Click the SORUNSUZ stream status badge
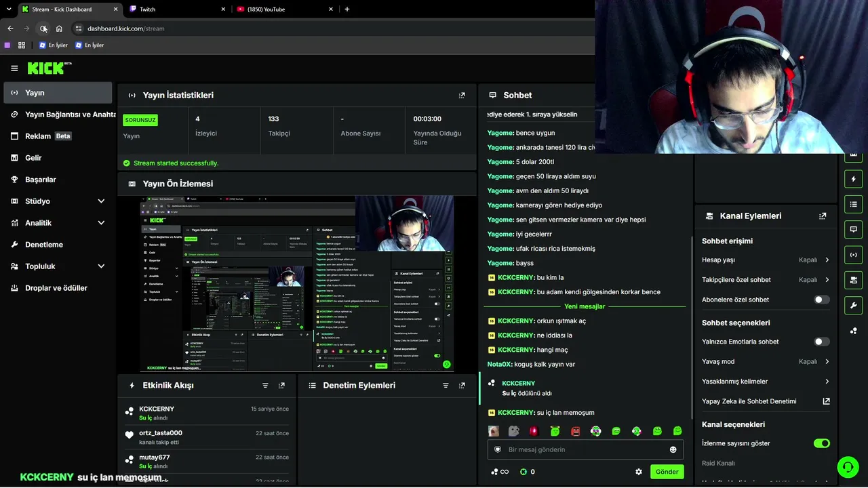Image resolution: width=868 pixels, height=488 pixels. tap(140, 120)
